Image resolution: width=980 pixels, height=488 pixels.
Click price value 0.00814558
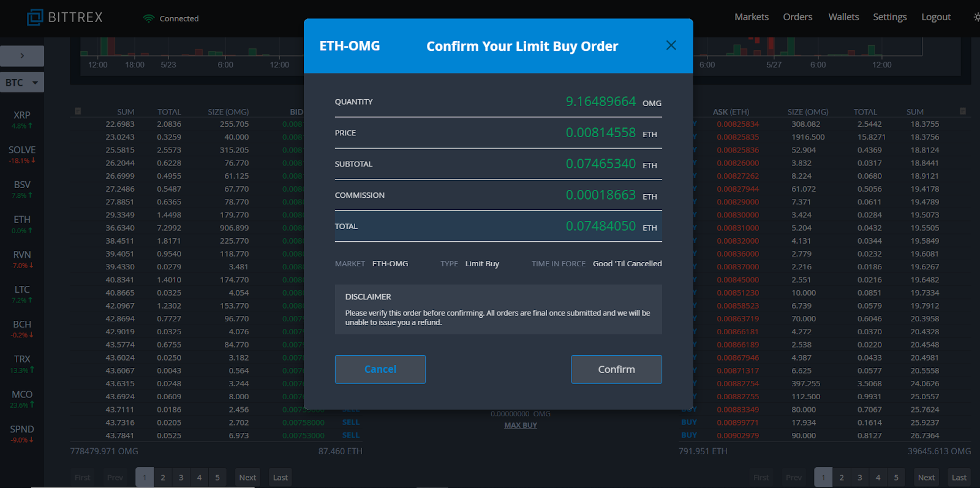(601, 133)
